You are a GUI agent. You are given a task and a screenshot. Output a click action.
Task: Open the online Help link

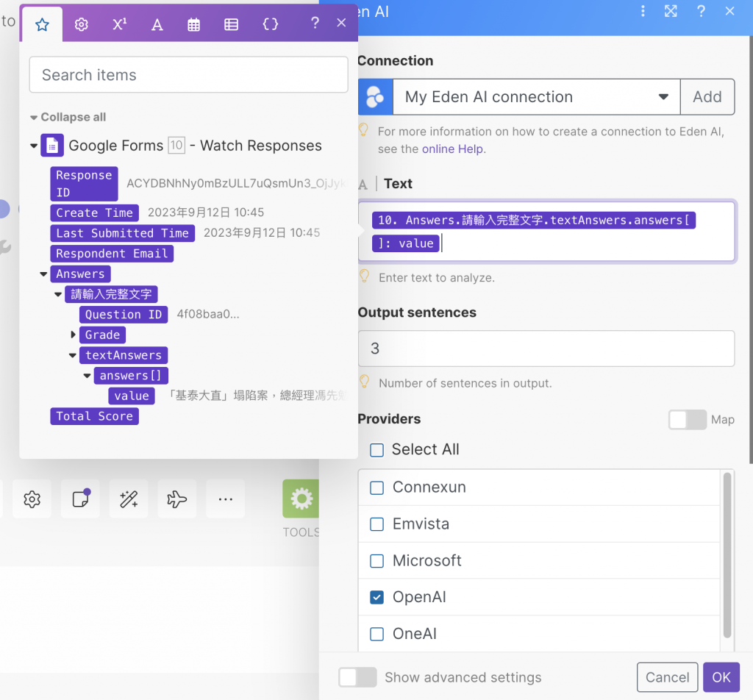452,149
